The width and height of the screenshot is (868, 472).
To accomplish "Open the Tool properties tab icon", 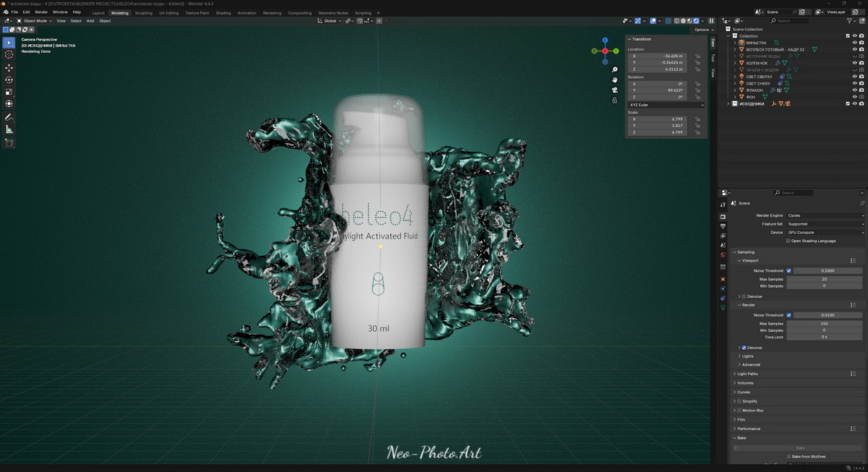I will pyautogui.click(x=723, y=205).
